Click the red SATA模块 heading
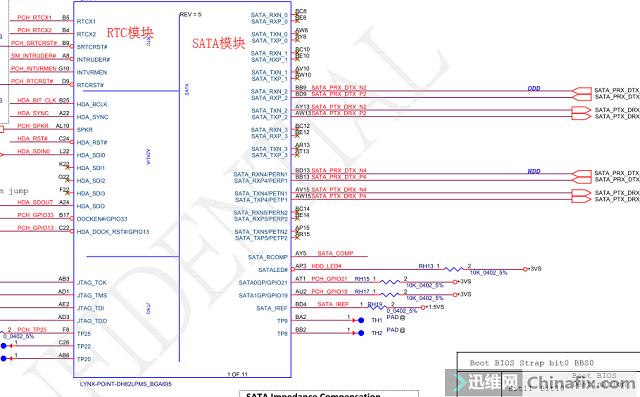Screen dimensions: 640x397 (x=218, y=43)
